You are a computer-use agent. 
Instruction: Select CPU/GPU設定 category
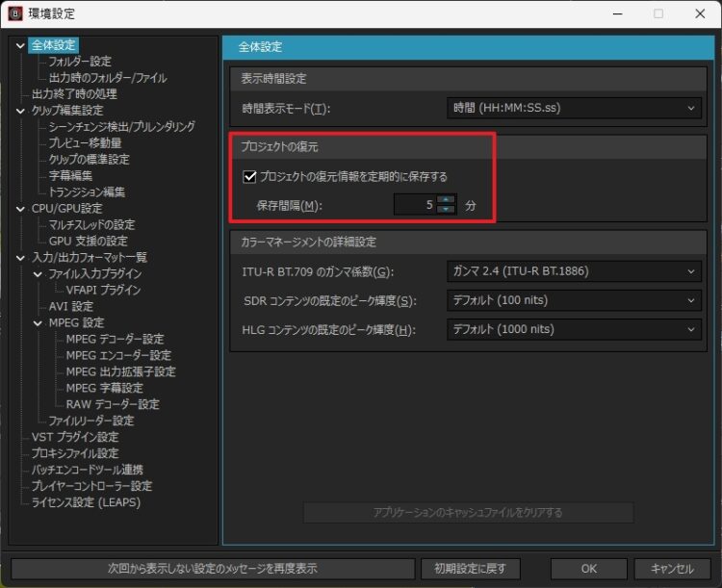pos(66,209)
